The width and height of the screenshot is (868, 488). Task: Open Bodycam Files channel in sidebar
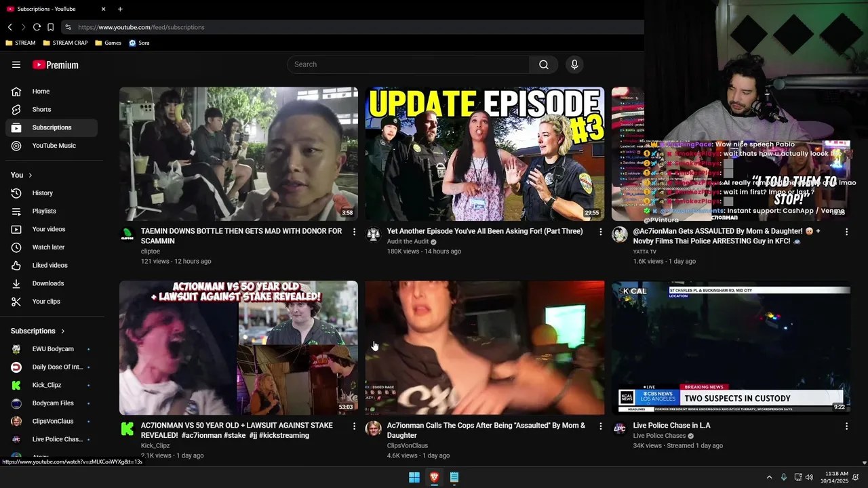coord(52,403)
